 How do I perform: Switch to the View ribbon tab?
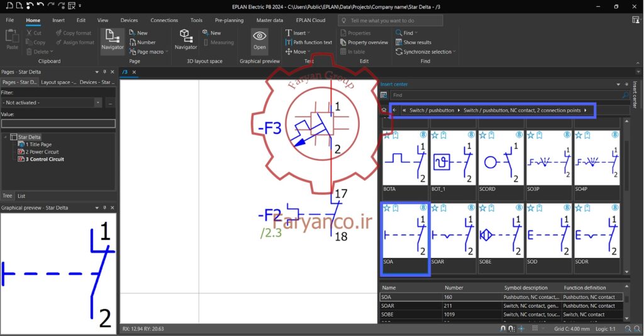[103, 20]
